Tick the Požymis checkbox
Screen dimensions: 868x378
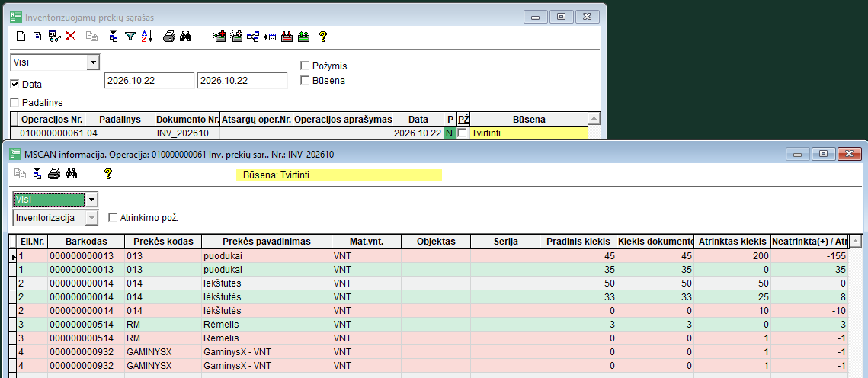click(305, 66)
